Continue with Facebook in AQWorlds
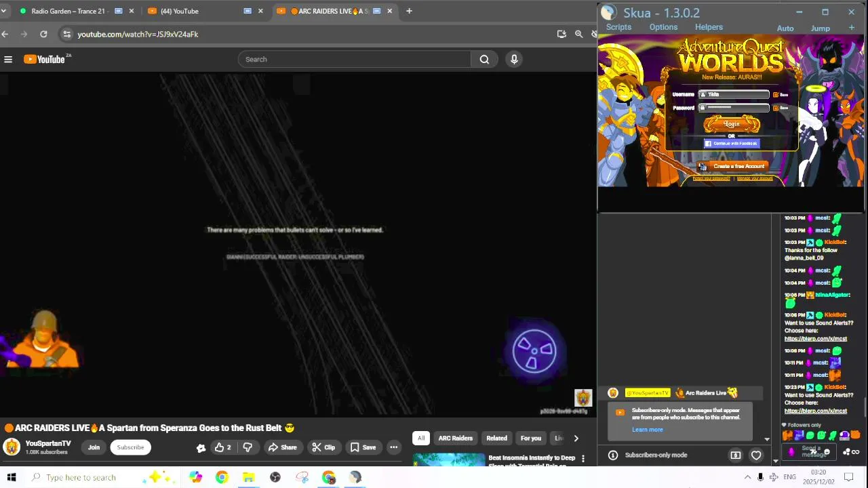 [732, 144]
